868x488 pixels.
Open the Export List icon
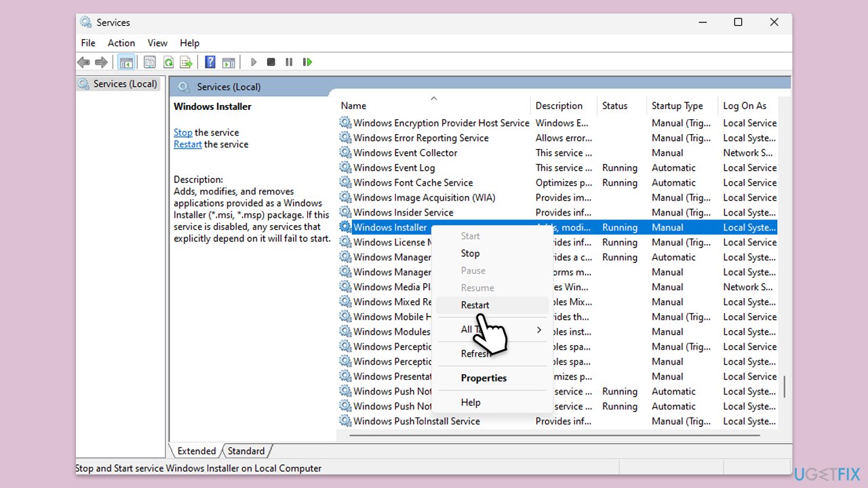[x=186, y=62]
